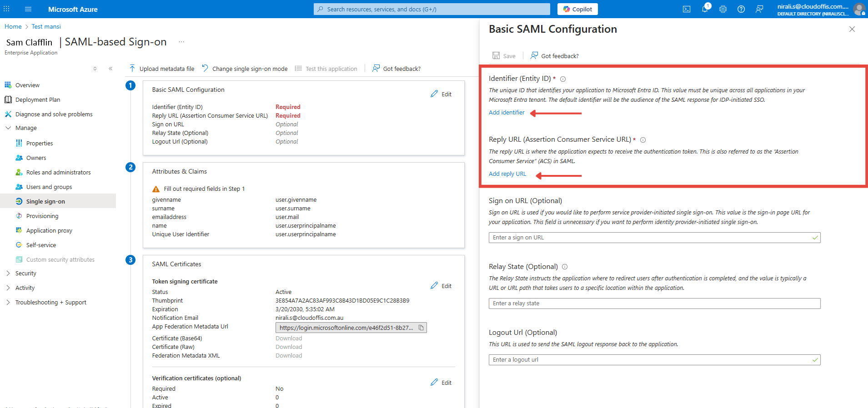Select the thumbprint value text

click(342, 300)
